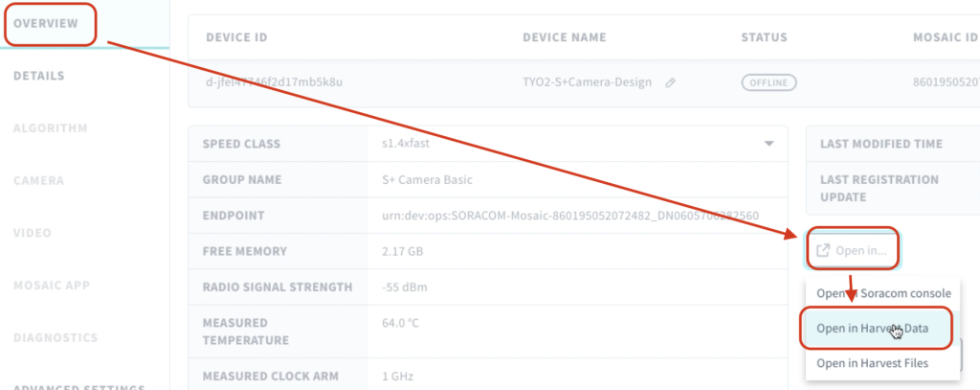Click the OFFLINE status badge
Screen dimensions: 980x390
point(768,82)
